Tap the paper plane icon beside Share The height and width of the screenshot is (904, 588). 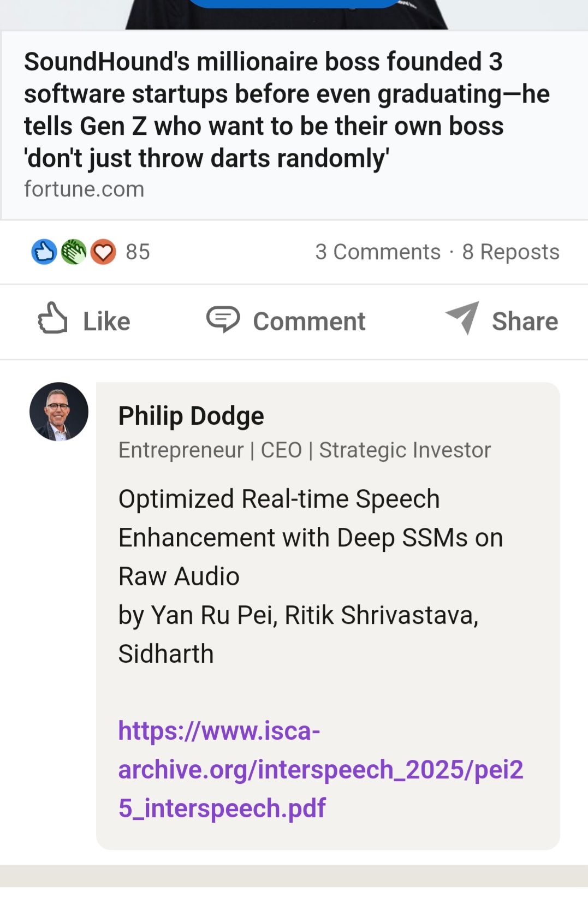462,317
